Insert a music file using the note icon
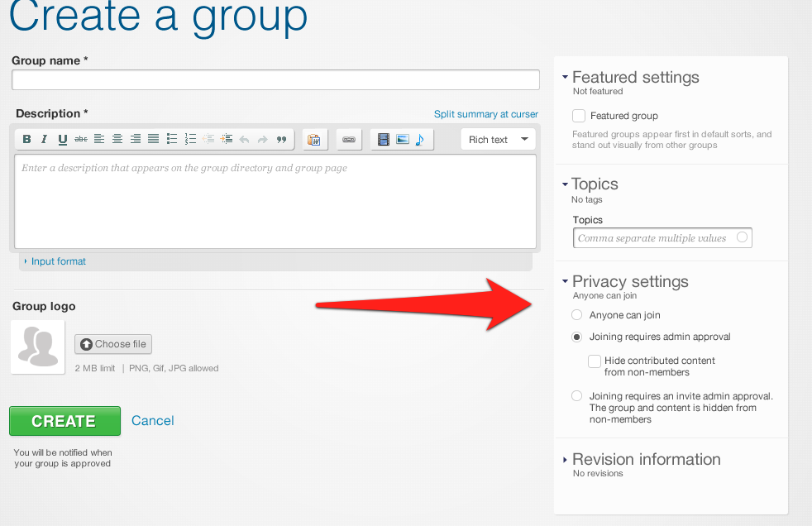 coord(419,139)
